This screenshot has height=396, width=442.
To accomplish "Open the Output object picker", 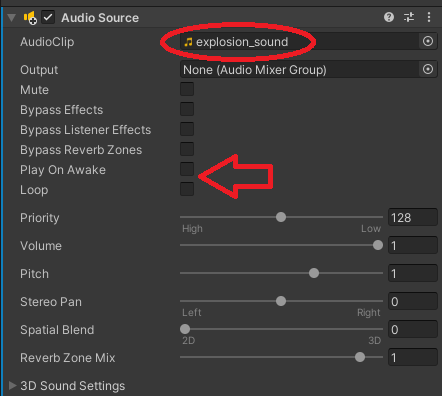I will coord(428,69).
